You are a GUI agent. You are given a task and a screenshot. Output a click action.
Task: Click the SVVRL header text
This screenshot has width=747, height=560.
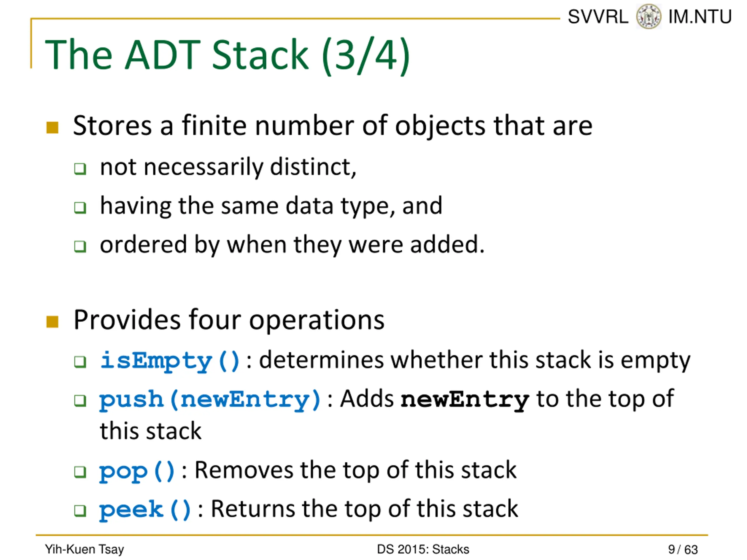coord(598,17)
